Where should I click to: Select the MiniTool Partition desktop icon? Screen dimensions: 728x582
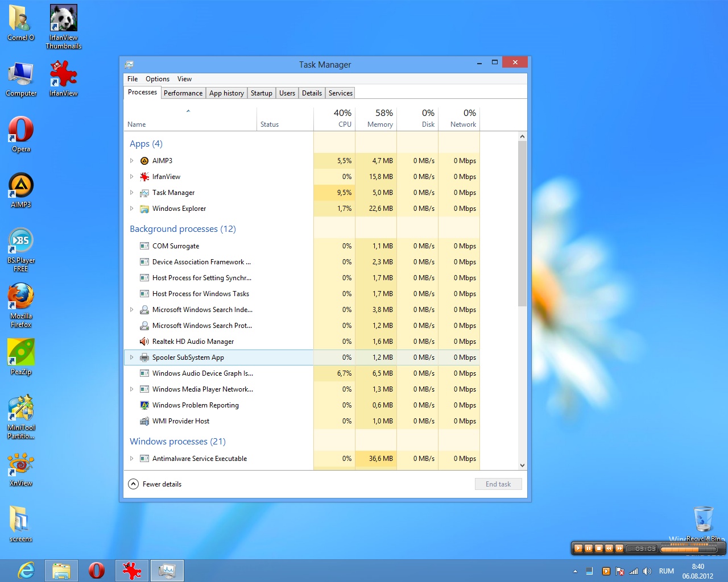pyautogui.click(x=21, y=417)
